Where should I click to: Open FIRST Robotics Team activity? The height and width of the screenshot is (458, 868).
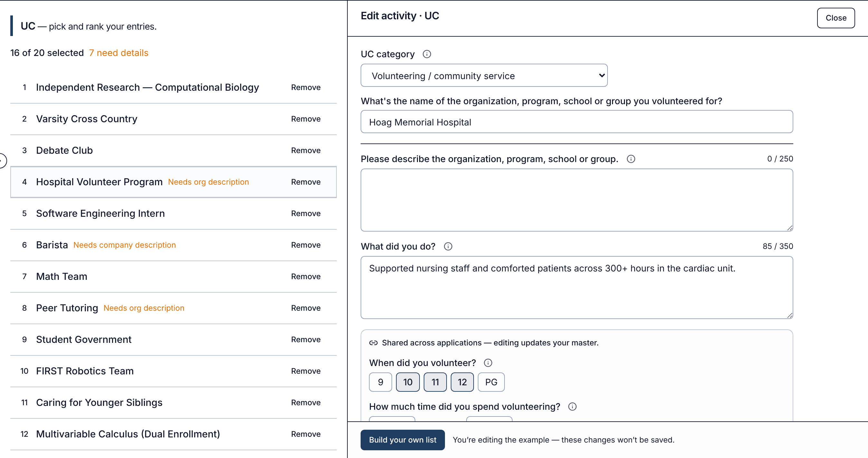(x=85, y=371)
